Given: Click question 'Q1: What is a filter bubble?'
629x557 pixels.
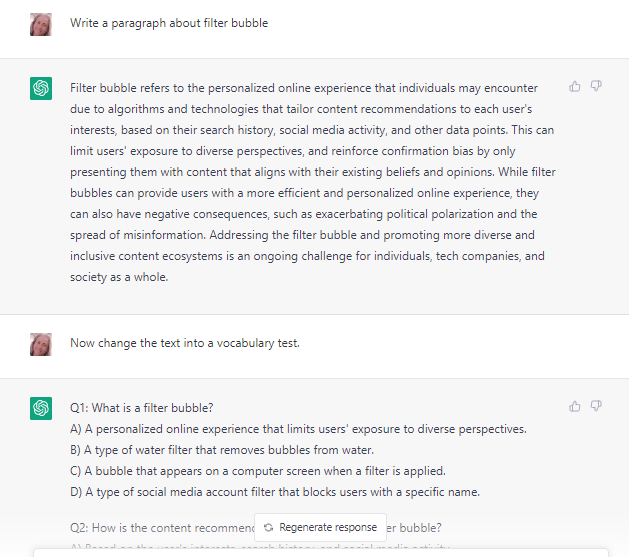Looking at the screenshot, I should (142, 408).
